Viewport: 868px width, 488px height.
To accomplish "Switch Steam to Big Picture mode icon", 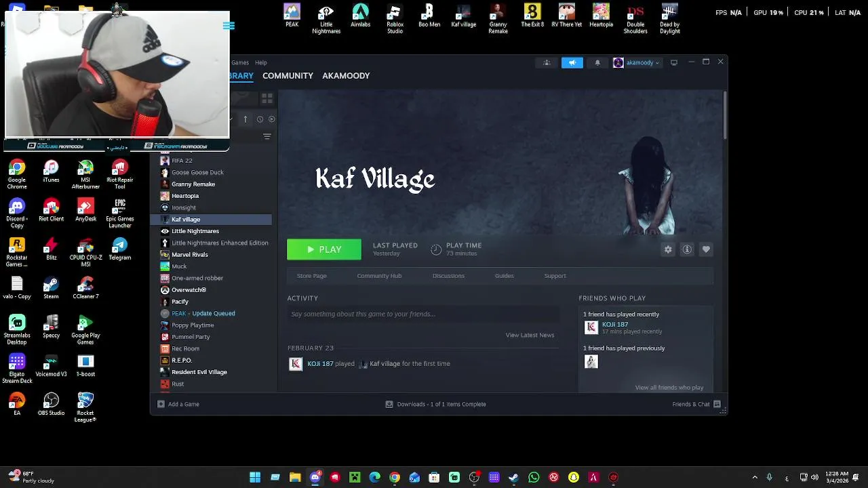I will pos(674,62).
